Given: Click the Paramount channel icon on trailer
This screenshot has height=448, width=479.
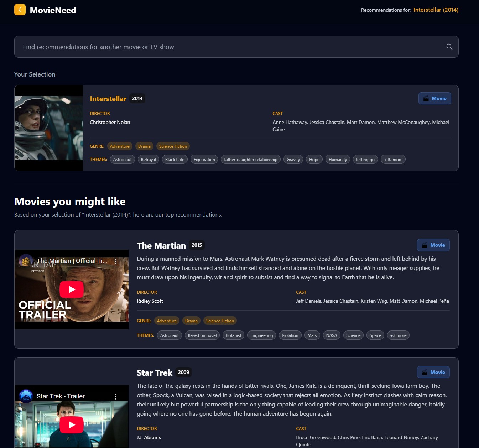Looking at the screenshot, I should click(x=26, y=396).
